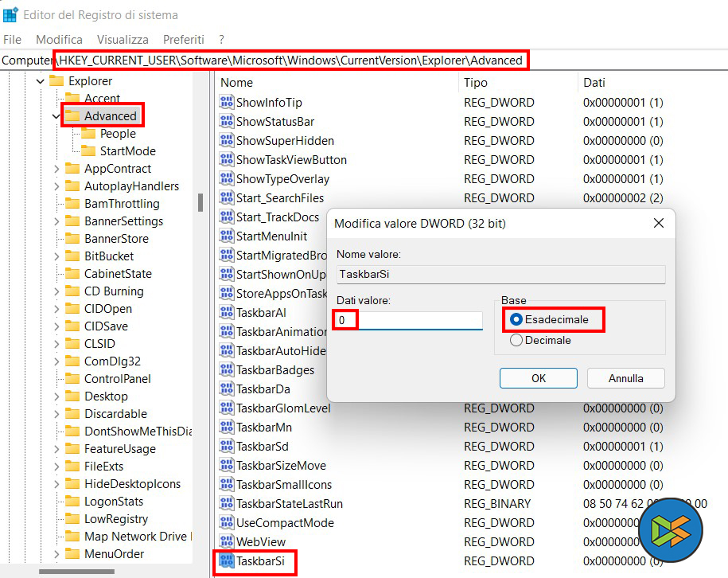Click the WebView value icon

pos(227,541)
